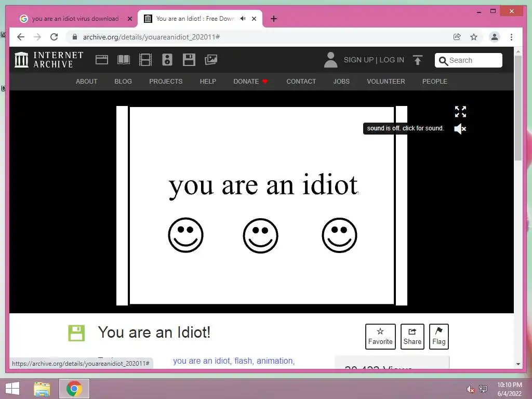This screenshot has height=399, width=532.
Task: Click the magnifier icon in the Archive search box
Action: click(x=443, y=61)
